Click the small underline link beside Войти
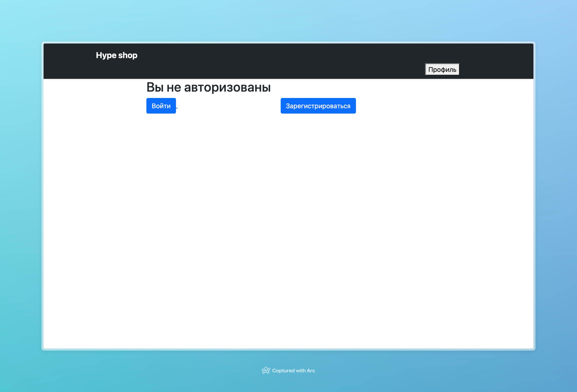 [177, 108]
